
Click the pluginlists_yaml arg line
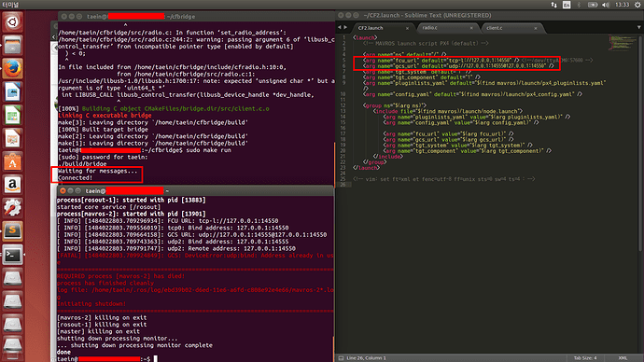click(x=484, y=83)
